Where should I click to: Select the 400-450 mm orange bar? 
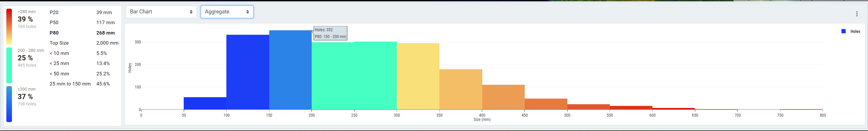point(503,97)
